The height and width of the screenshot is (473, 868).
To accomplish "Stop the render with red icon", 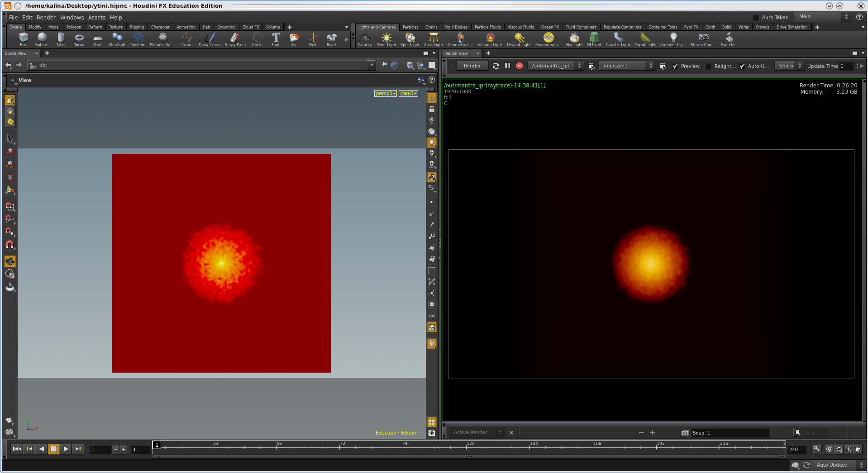I will pos(520,66).
